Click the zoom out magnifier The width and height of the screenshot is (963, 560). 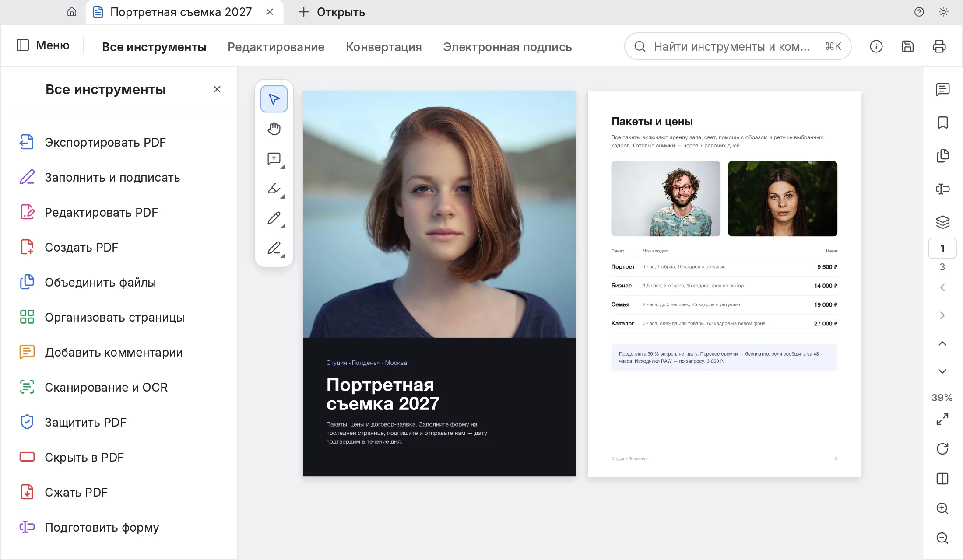coord(942,538)
